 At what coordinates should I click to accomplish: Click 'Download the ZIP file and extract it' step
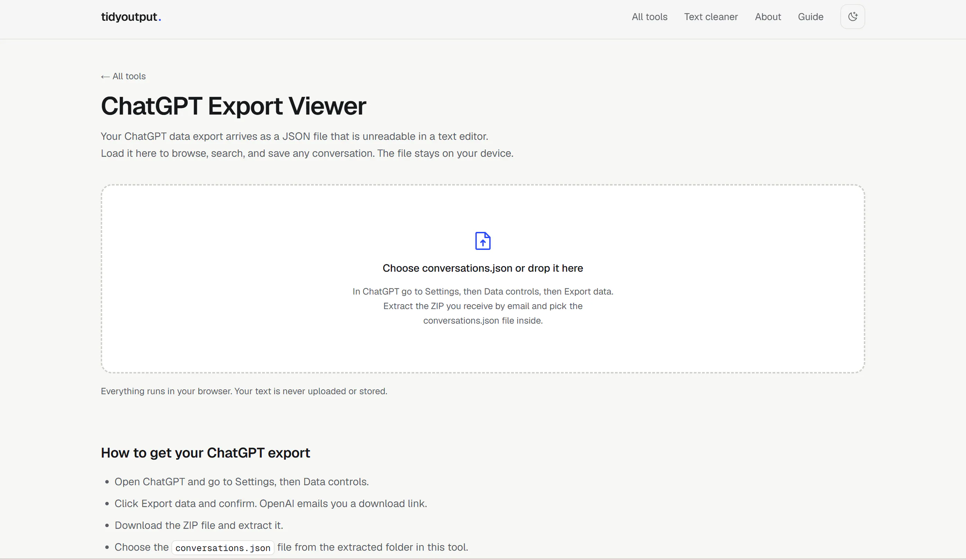tap(199, 525)
